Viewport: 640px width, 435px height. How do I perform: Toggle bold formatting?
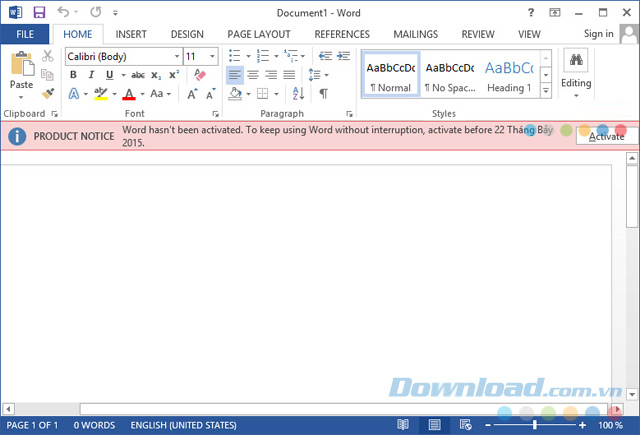point(73,75)
